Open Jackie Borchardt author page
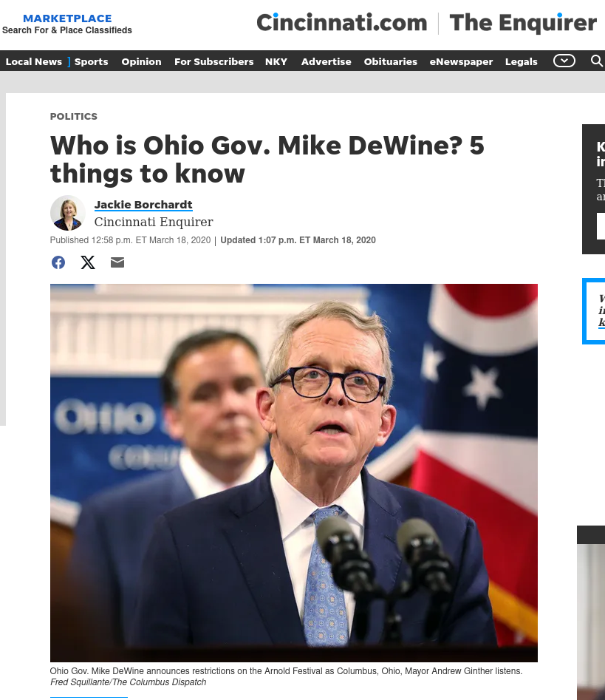The image size is (605, 700). point(143,205)
